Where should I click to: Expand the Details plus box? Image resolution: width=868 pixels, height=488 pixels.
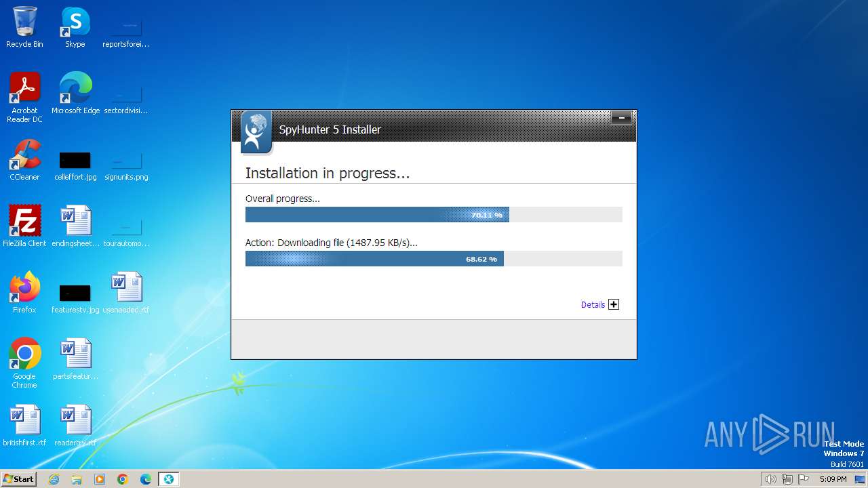click(x=614, y=305)
